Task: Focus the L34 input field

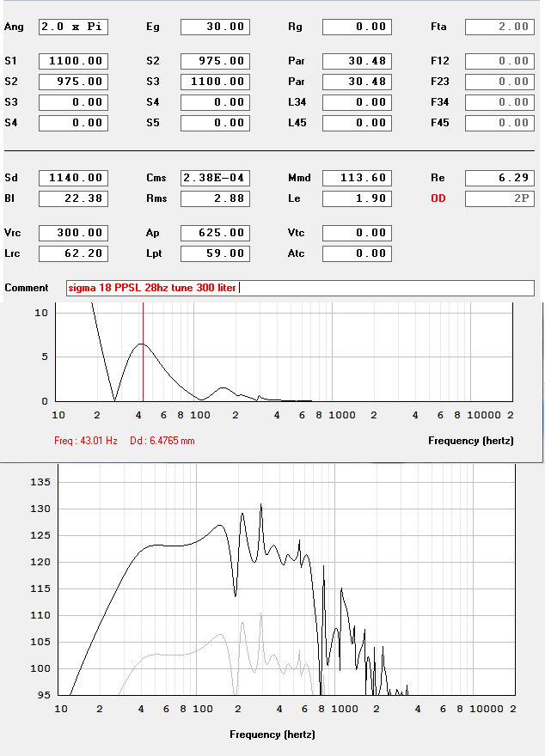Action: tap(357, 102)
